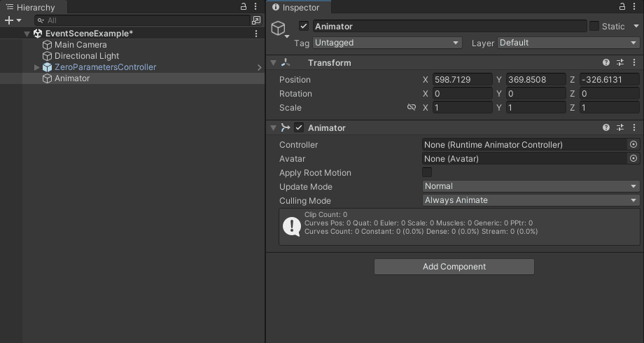Open the create object plus dropdown

[x=13, y=20]
